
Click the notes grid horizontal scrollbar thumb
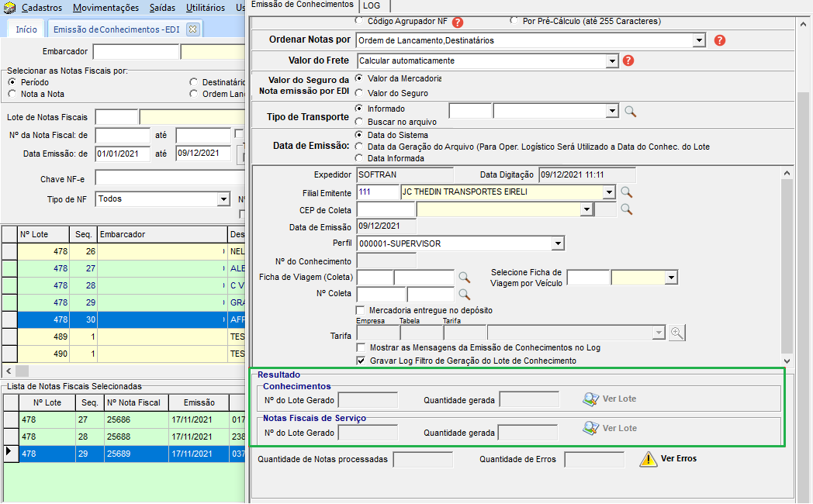[x=22, y=371]
